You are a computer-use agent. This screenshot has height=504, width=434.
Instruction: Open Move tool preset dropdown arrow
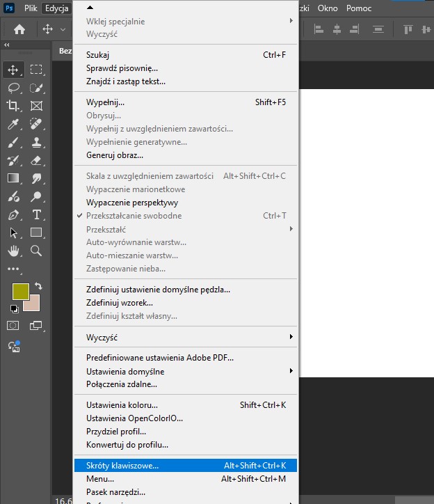pyautogui.click(x=63, y=29)
